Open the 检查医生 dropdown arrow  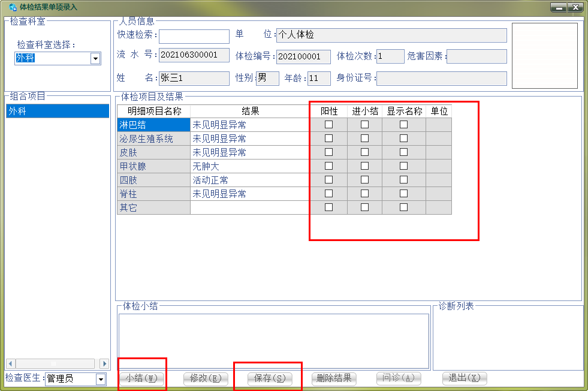tap(101, 380)
